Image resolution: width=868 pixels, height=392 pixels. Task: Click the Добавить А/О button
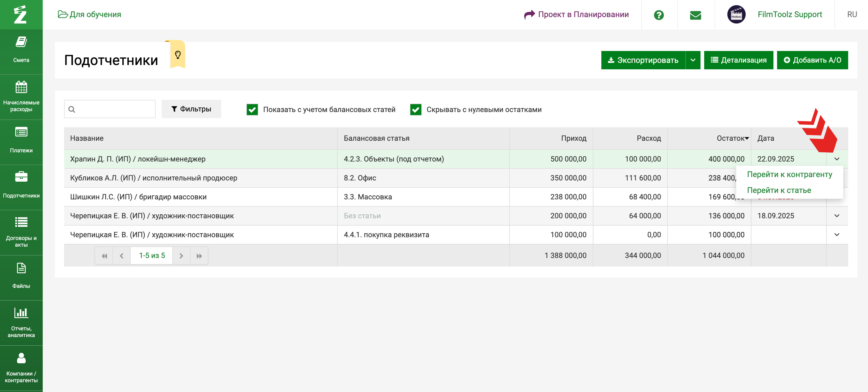point(812,60)
